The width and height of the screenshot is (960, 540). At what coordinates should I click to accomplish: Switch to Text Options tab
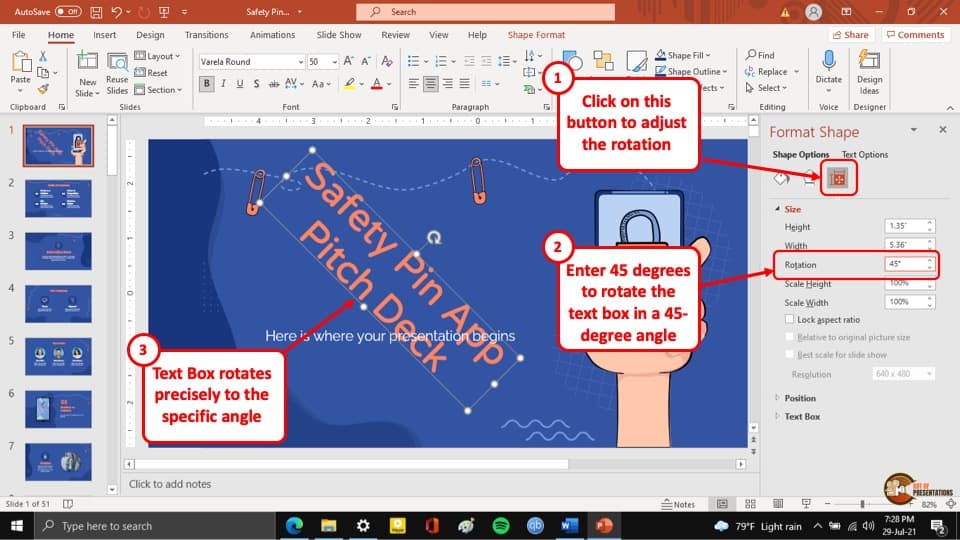point(864,154)
